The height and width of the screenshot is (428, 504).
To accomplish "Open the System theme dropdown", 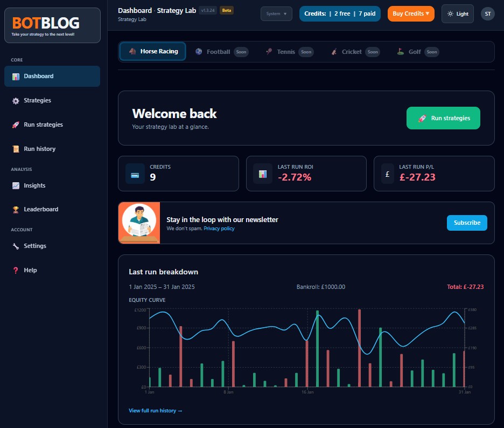I will click(x=276, y=13).
